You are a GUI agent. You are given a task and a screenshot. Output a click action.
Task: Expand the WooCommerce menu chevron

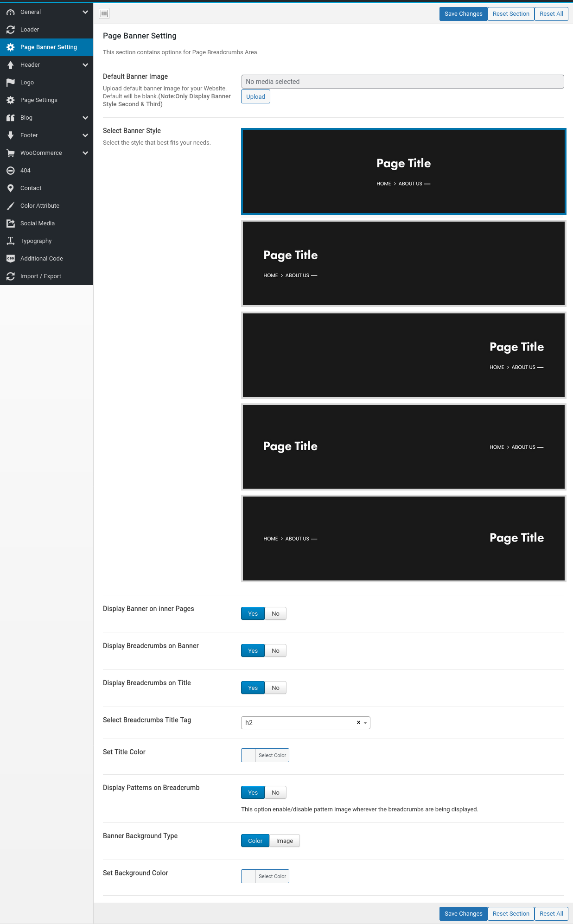(x=85, y=153)
